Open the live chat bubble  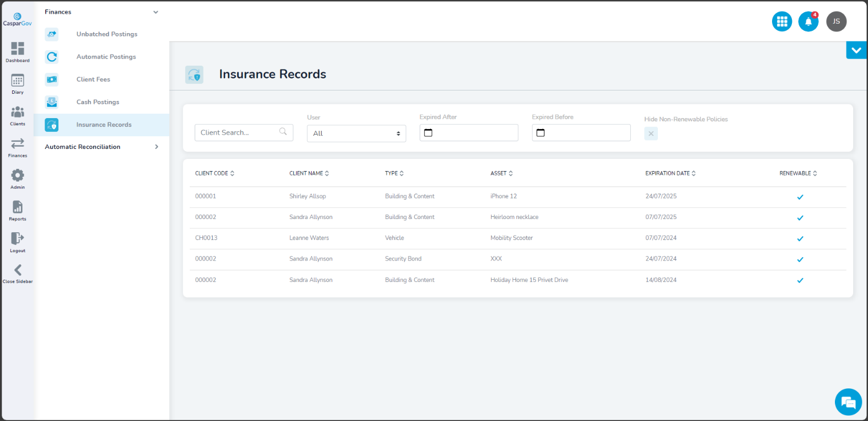click(x=848, y=402)
